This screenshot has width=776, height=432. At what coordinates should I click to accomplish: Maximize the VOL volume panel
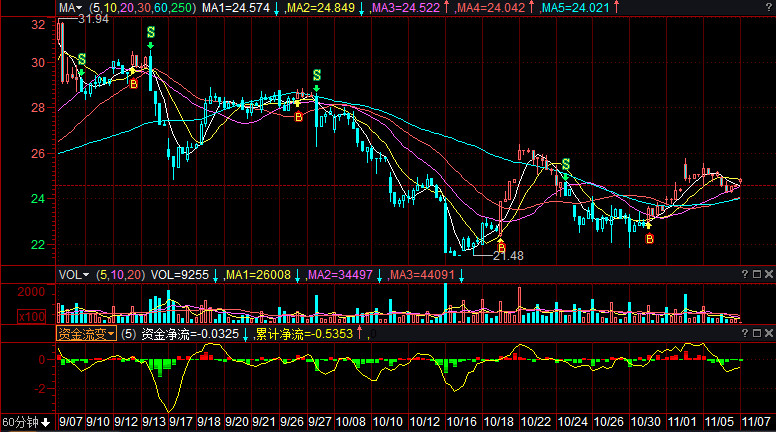click(x=756, y=273)
